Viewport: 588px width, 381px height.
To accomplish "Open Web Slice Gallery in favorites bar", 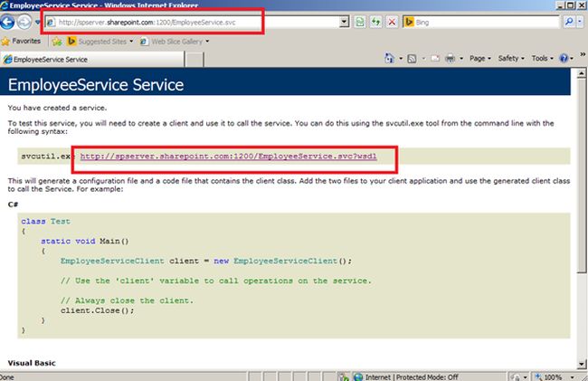I will (x=175, y=42).
